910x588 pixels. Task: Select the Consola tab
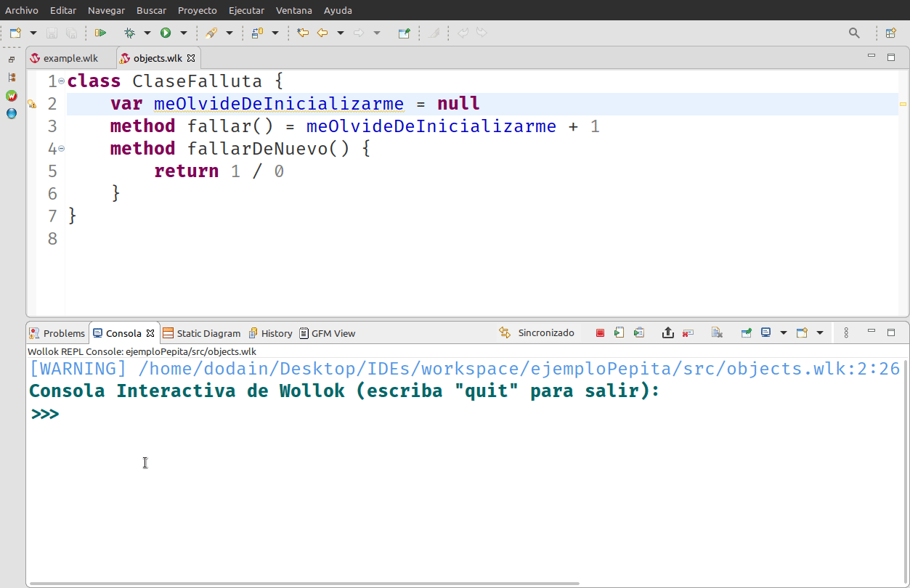[x=123, y=333]
